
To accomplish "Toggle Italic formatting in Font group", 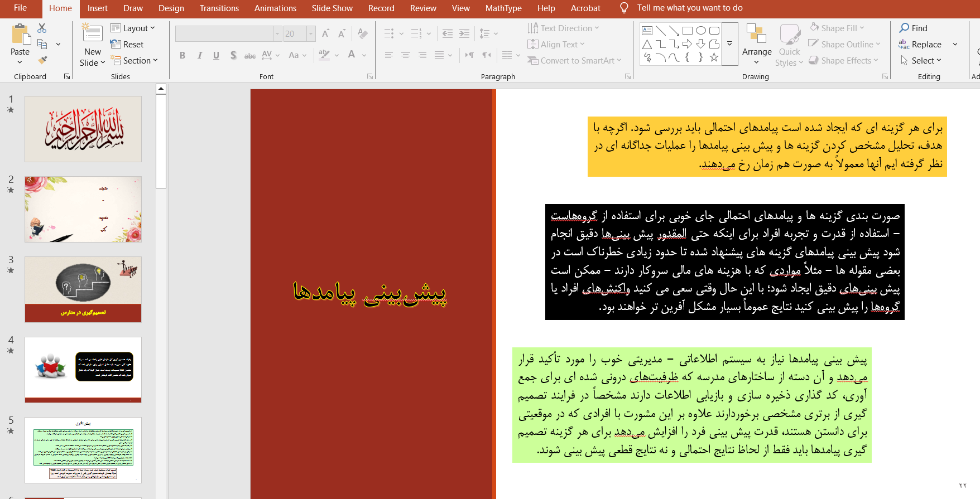I will (199, 55).
